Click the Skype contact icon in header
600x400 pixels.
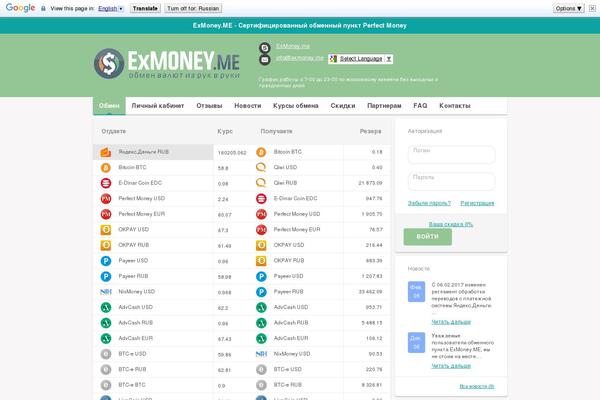coord(264,47)
